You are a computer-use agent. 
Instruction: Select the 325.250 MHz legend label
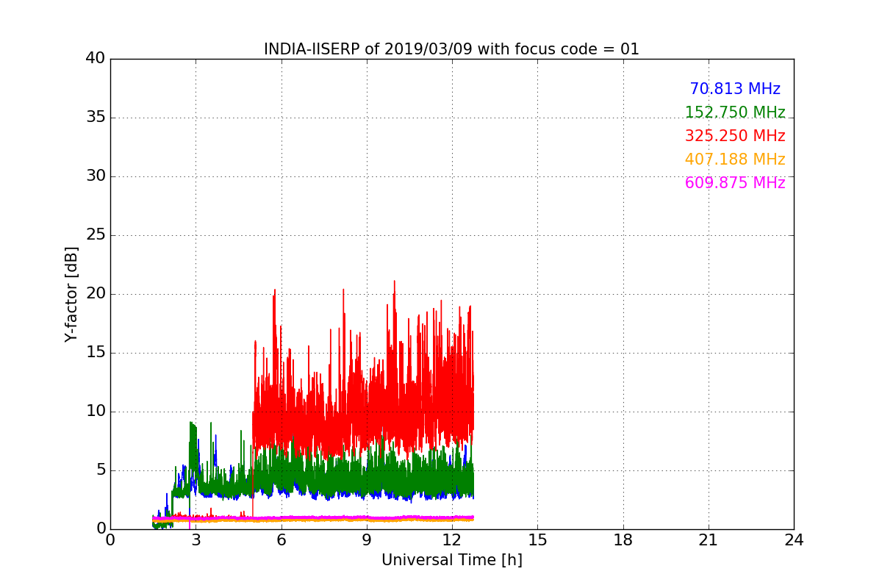point(735,136)
